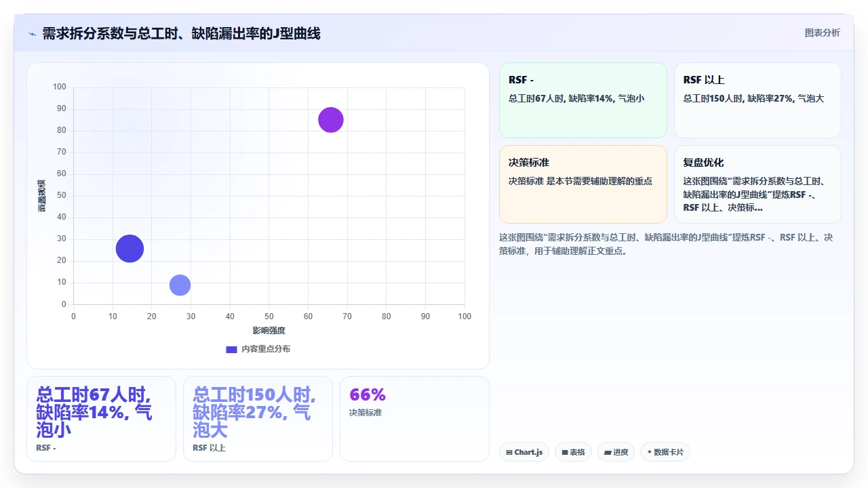Open the RSF - card
The width and height of the screenshot is (868, 488).
[x=583, y=100]
